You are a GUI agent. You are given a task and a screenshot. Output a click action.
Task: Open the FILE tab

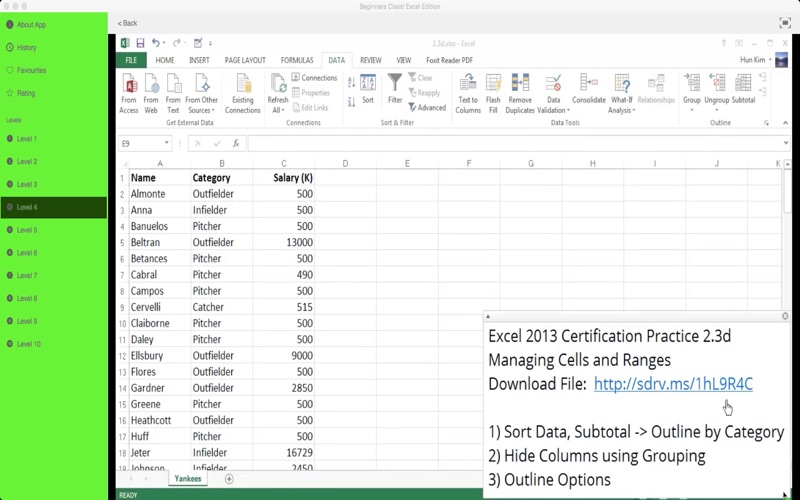tap(131, 60)
